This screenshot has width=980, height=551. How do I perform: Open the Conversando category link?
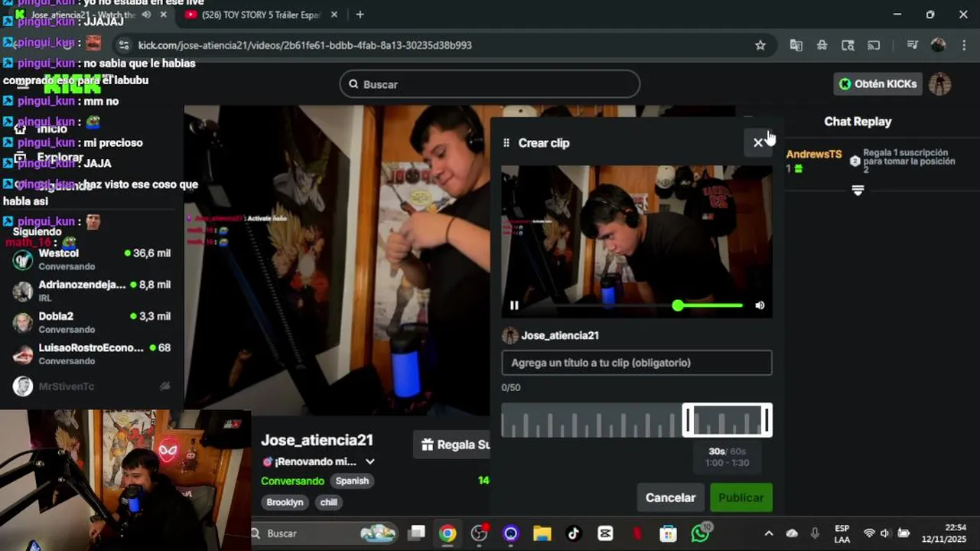(292, 481)
